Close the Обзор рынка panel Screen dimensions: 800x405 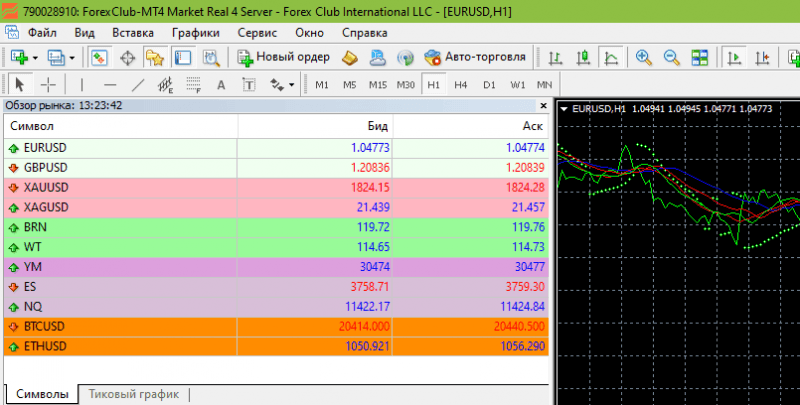coord(543,106)
